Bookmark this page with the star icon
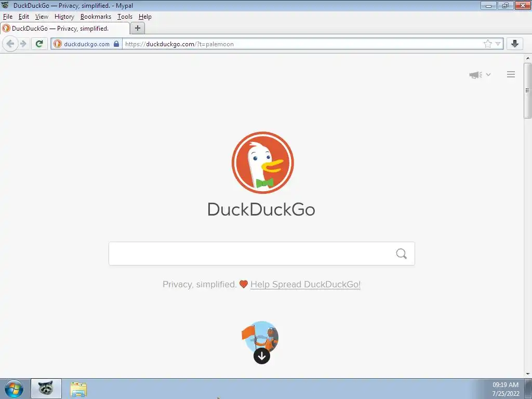Screen dimensions: 532x399 coord(487,44)
